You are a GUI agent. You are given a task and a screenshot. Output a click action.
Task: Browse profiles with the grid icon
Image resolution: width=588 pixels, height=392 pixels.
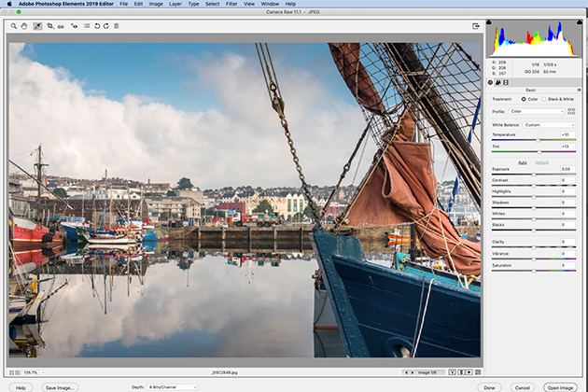[x=571, y=111]
